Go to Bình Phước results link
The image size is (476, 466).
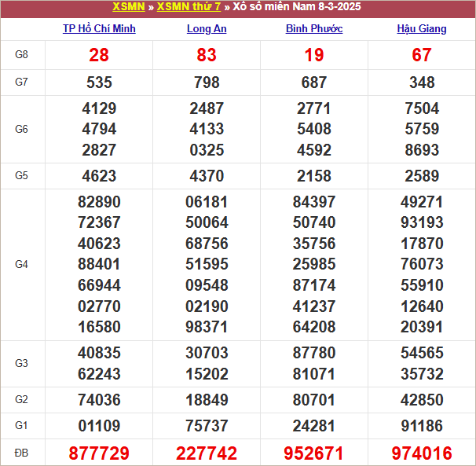pyautogui.click(x=314, y=29)
